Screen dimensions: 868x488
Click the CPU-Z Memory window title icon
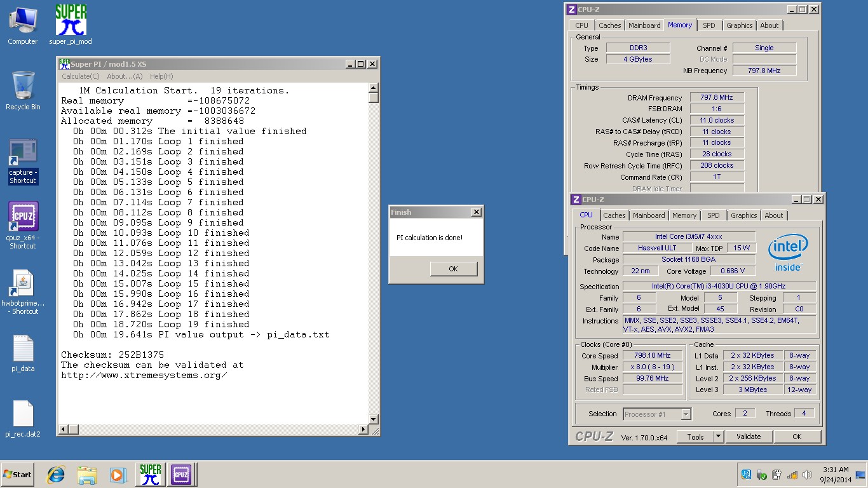tap(572, 10)
